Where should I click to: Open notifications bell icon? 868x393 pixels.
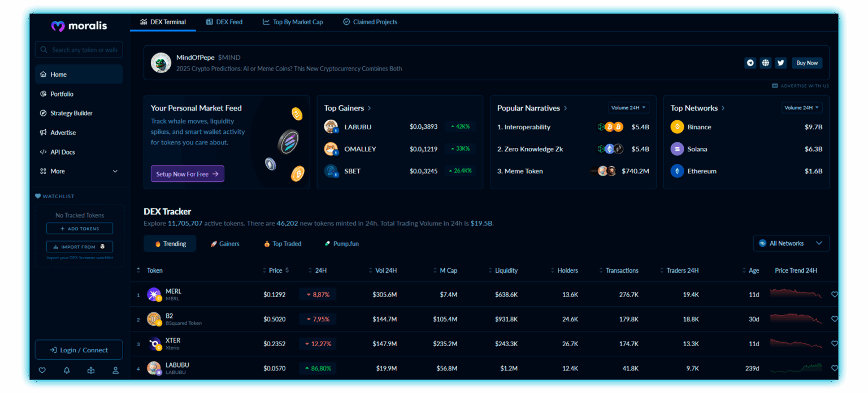67,370
